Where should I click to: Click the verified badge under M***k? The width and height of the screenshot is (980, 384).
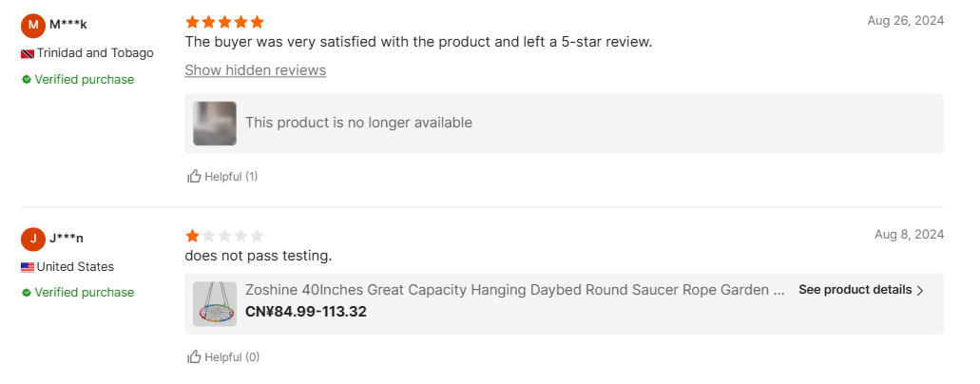(x=27, y=80)
